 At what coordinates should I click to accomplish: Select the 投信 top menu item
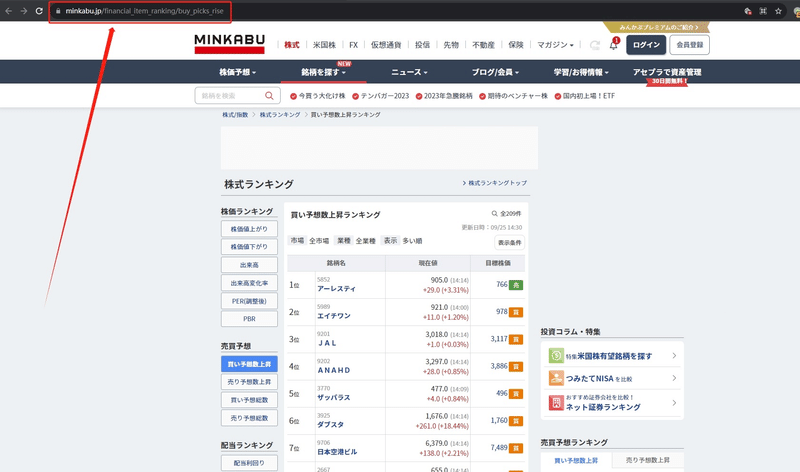(422, 45)
